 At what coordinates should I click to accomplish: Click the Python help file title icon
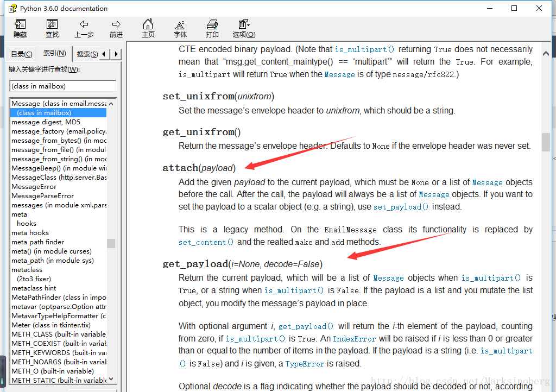pos(12,8)
